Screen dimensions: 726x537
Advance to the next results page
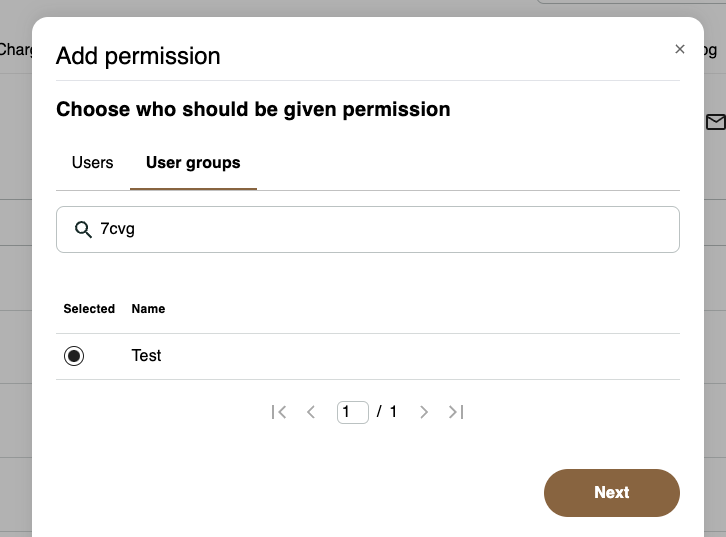tap(424, 412)
